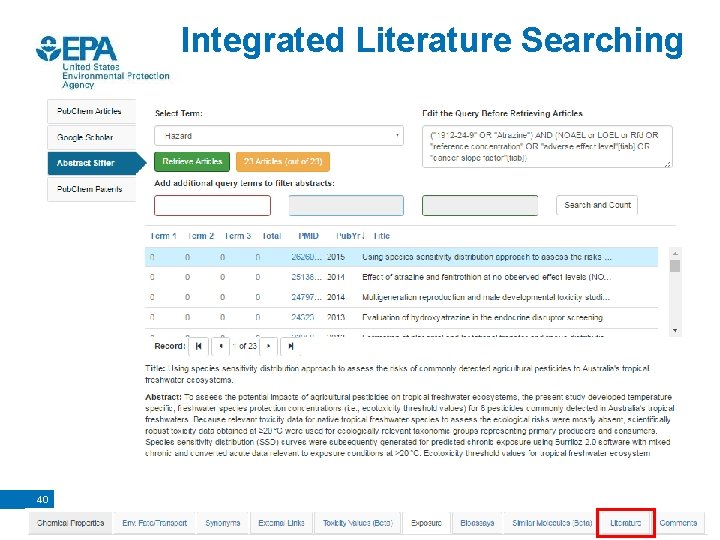Sort table by Term 1 column

(163, 236)
